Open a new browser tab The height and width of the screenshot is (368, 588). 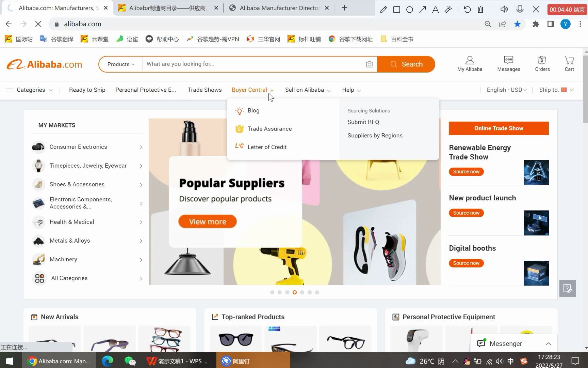coord(344,8)
